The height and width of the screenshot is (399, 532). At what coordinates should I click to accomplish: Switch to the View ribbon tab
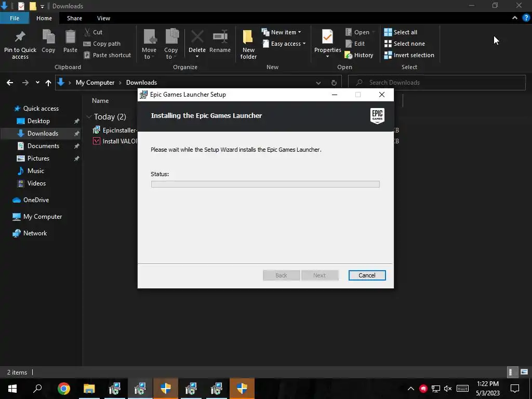103,18
